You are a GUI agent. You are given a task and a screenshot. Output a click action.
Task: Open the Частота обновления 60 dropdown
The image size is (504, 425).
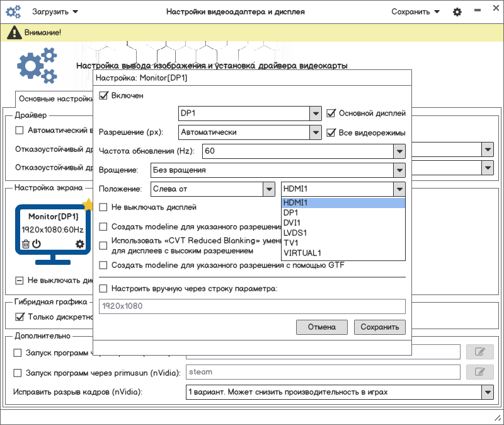399,151
